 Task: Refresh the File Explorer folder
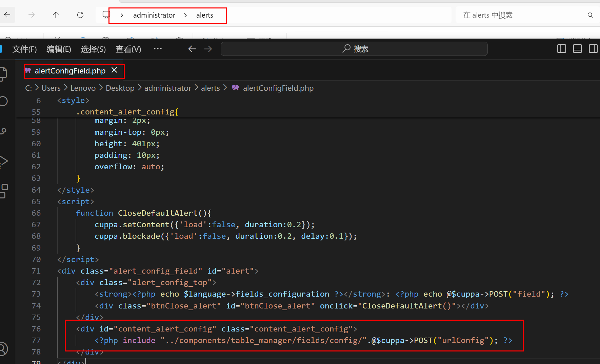(80, 15)
